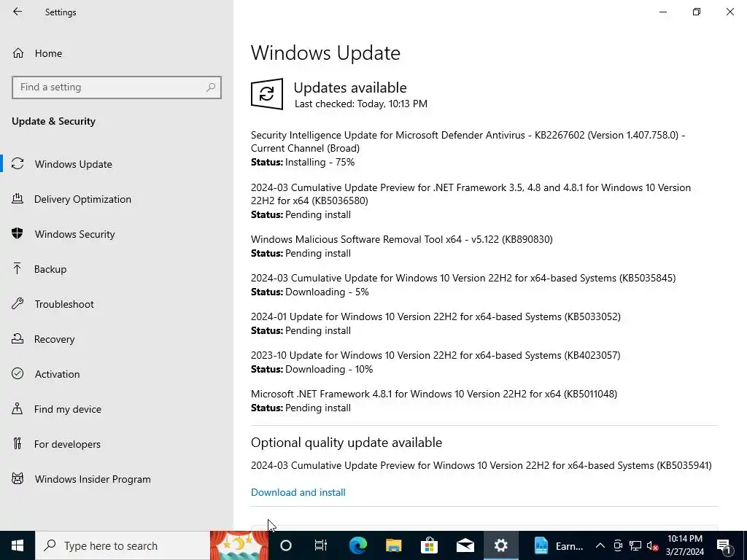This screenshot has width=747, height=560.
Task: Click the .NET Framework 4.8.1 KB5011048 entry
Action: (434, 394)
